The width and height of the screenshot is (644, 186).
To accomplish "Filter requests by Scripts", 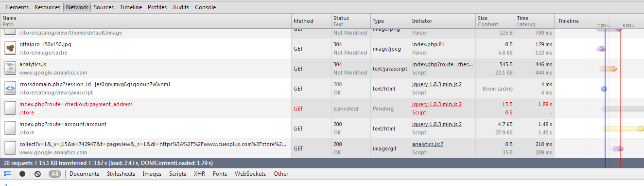I will [x=177, y=174].
